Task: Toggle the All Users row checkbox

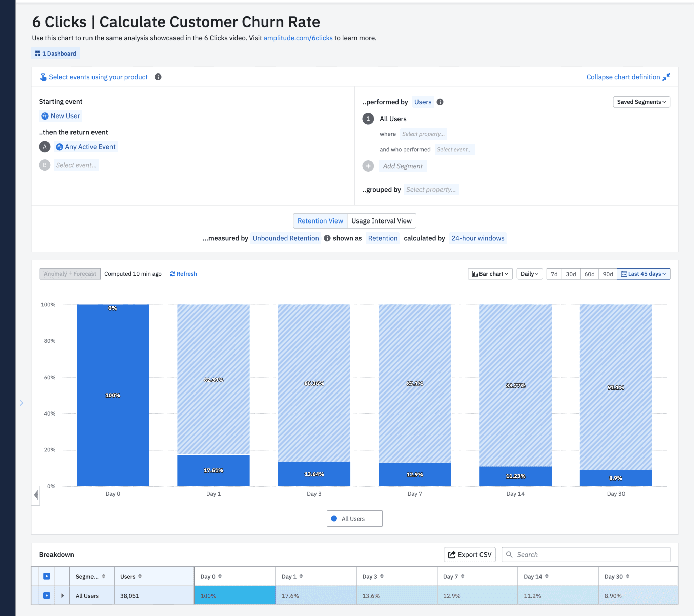Action: 46,595
